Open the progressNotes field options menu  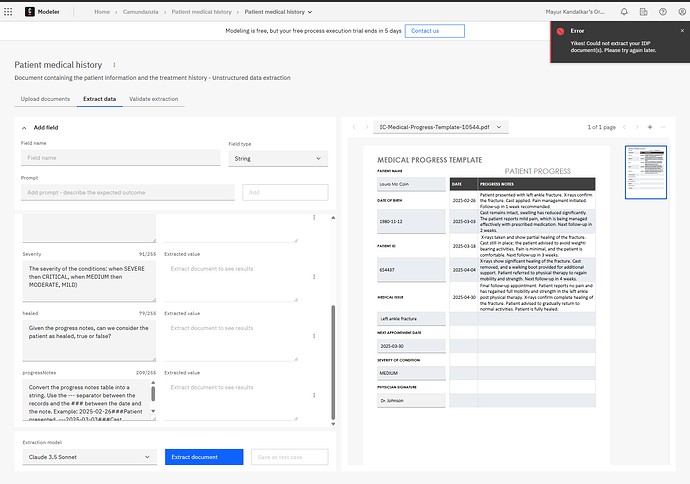point(314,395)
